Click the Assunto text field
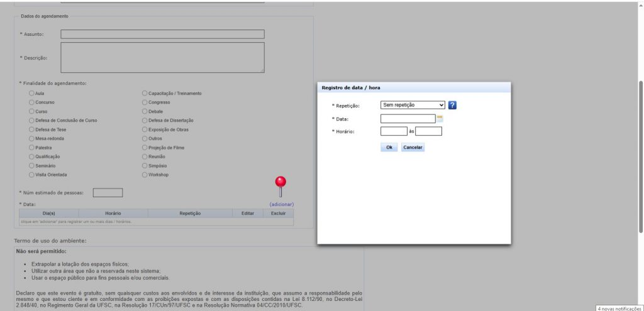Viewport: 644px width, 311px height. pyautogui.click(x=162, y=34)
